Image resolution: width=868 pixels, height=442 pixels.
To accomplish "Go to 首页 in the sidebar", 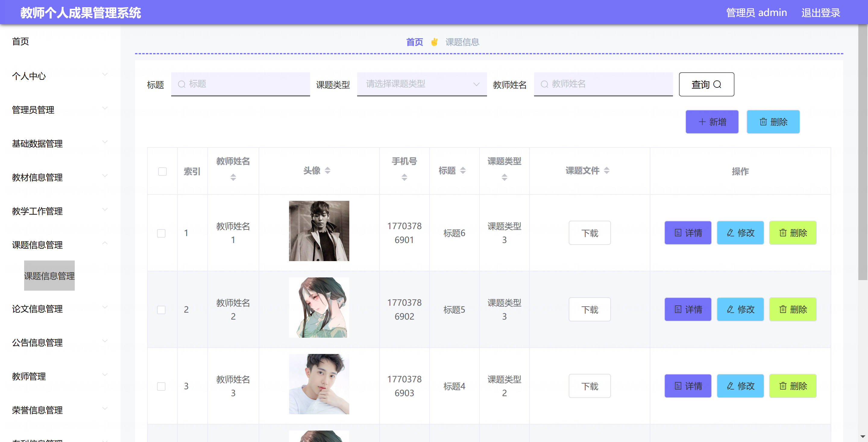I will pos(20,41).
